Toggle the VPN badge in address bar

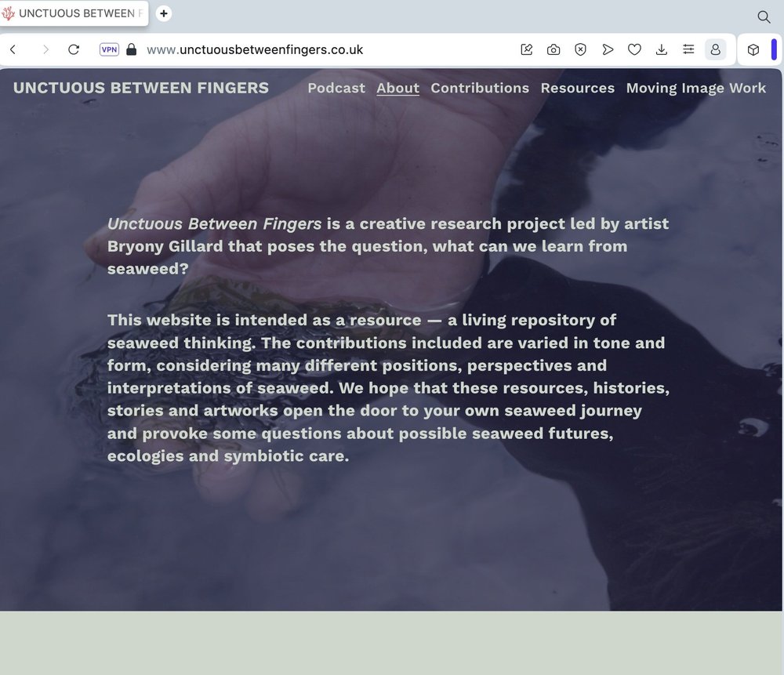(x=110, y=49)
